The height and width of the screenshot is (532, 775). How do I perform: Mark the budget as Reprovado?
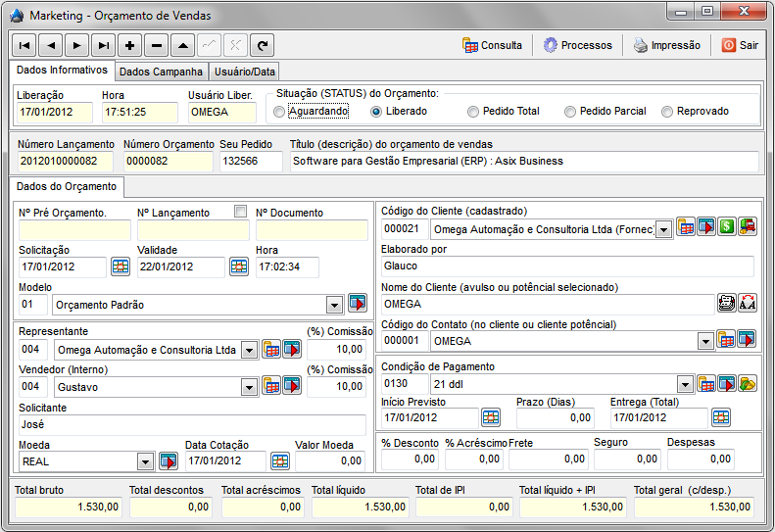[x=668, y=112]
